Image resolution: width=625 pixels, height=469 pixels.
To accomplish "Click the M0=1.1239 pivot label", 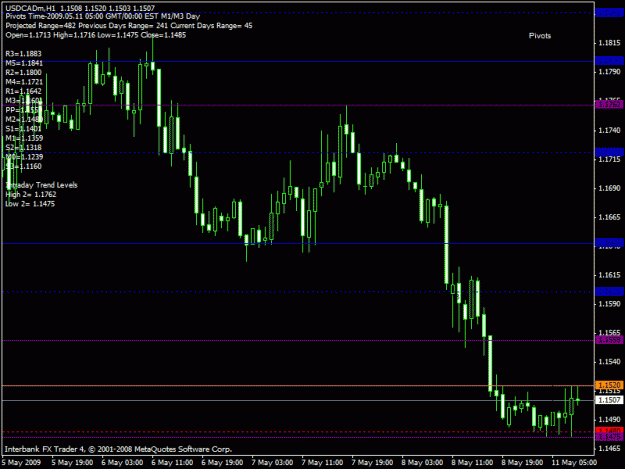I will [24, 157].
